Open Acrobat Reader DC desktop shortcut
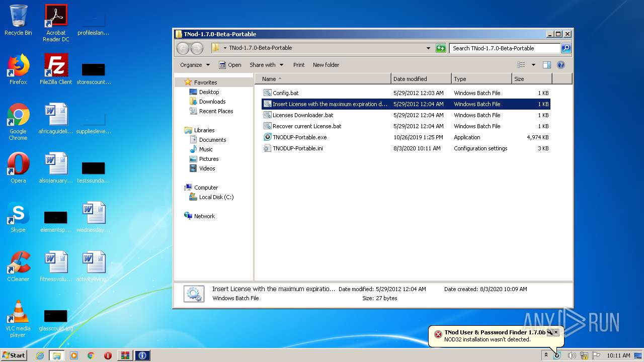Image resolution: width=644 pixels, height=362 pixels. (56, 23)
